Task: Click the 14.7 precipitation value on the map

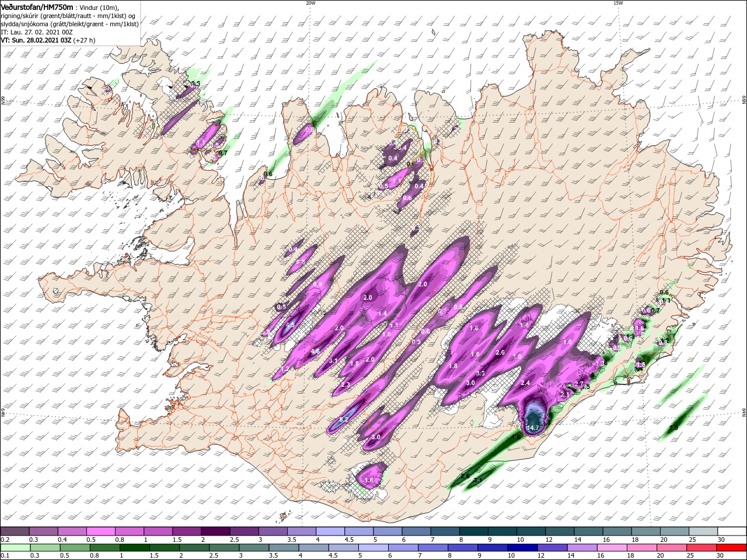Action: pyautogui.click(x=533, y=428)
